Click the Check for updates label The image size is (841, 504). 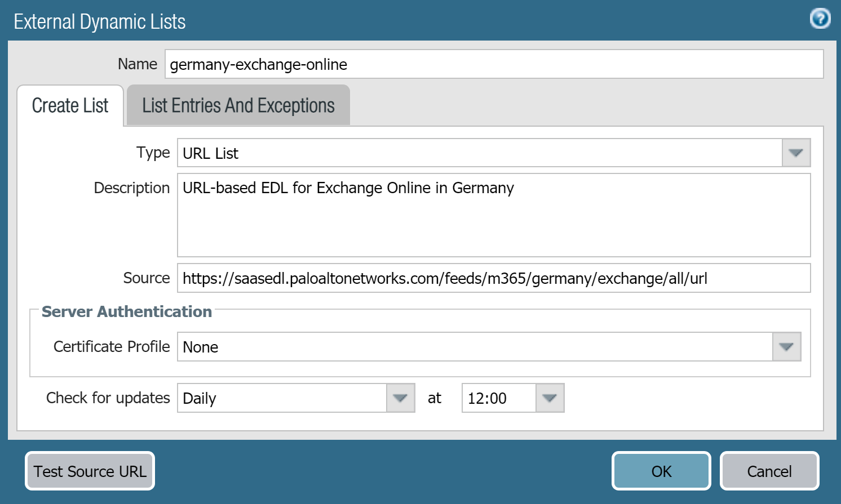[x=108, y=398]
